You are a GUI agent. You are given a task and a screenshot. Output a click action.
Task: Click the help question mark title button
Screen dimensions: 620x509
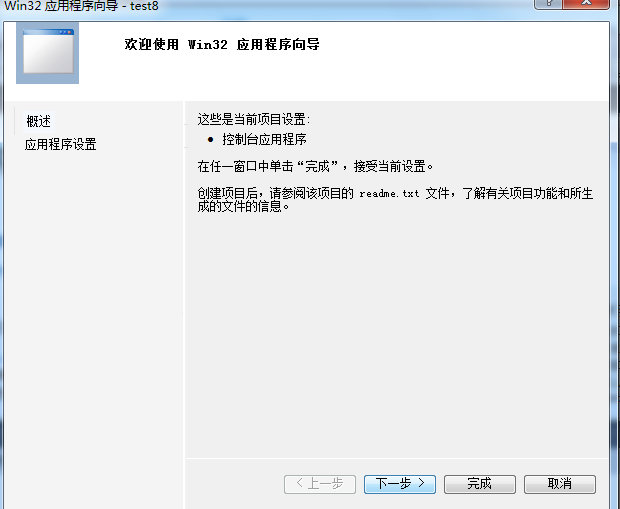[548, 3]
